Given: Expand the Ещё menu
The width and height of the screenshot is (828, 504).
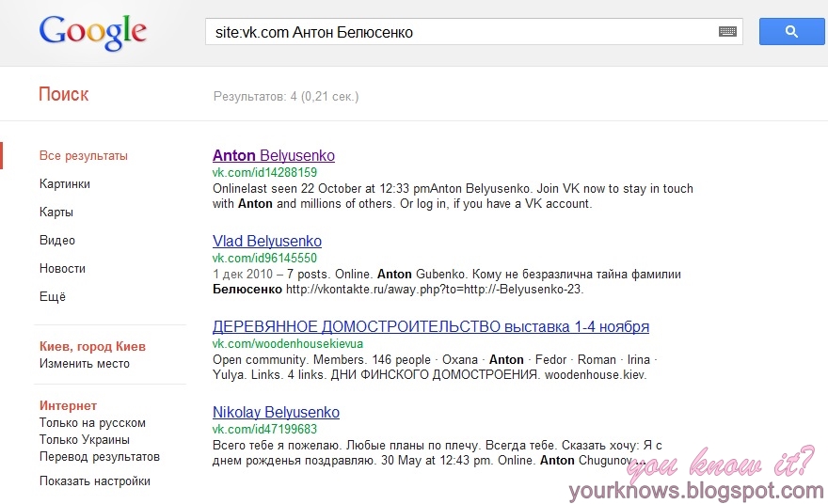Looking at the screenshot, I should coord(52,297).
